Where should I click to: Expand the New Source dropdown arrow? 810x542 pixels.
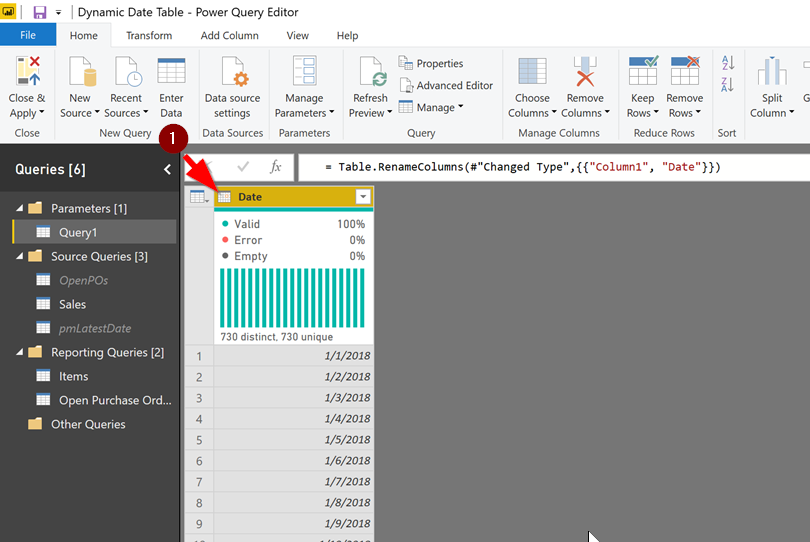click(97, 112)
